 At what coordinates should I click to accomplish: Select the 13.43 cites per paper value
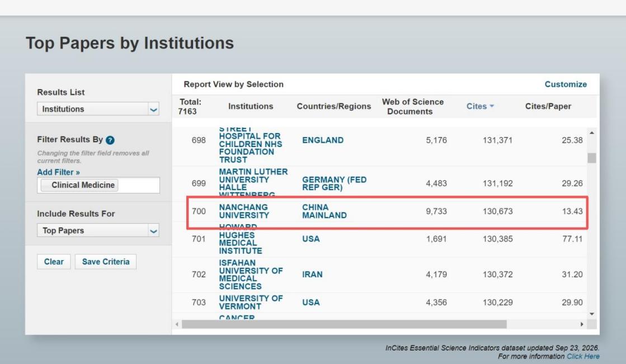(572, 211)
